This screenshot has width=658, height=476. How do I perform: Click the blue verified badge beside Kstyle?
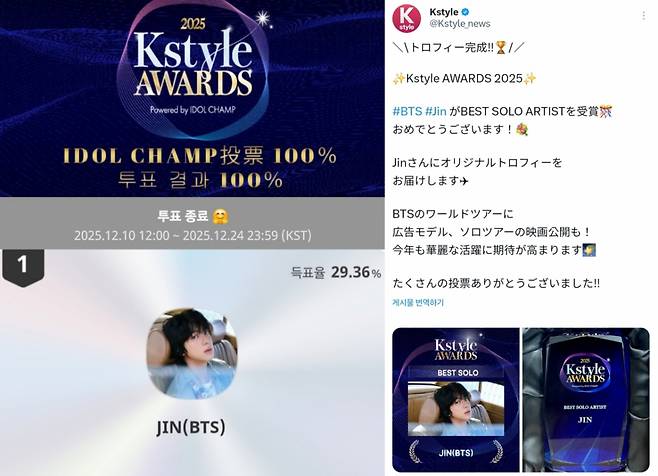click(x=465, y=12)
